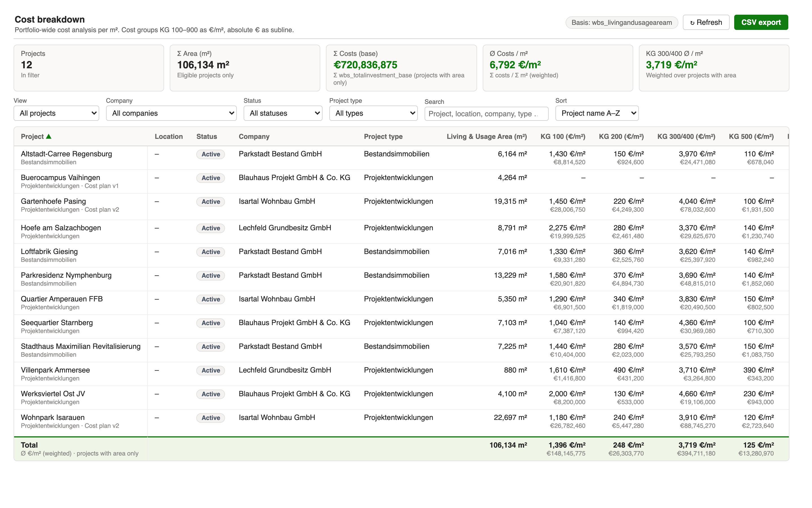The image size is (812, 508).
Task: Open the Project type dropdown
Action: [373, 113]
